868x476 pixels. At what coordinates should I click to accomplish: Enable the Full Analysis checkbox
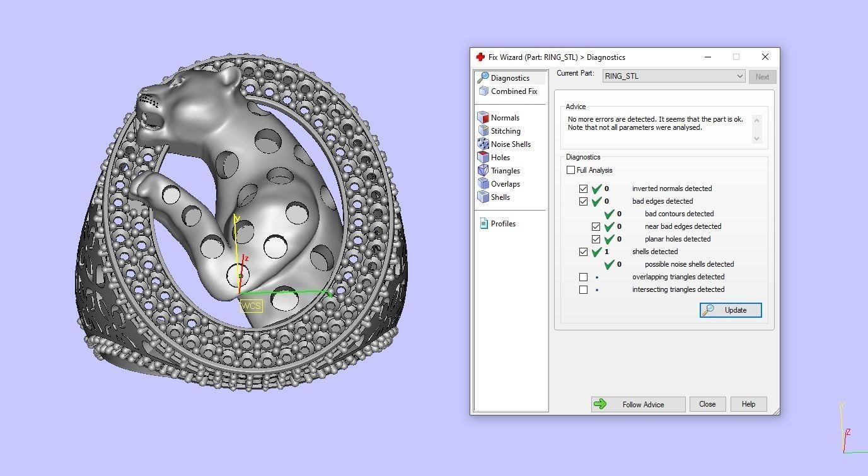570,170
